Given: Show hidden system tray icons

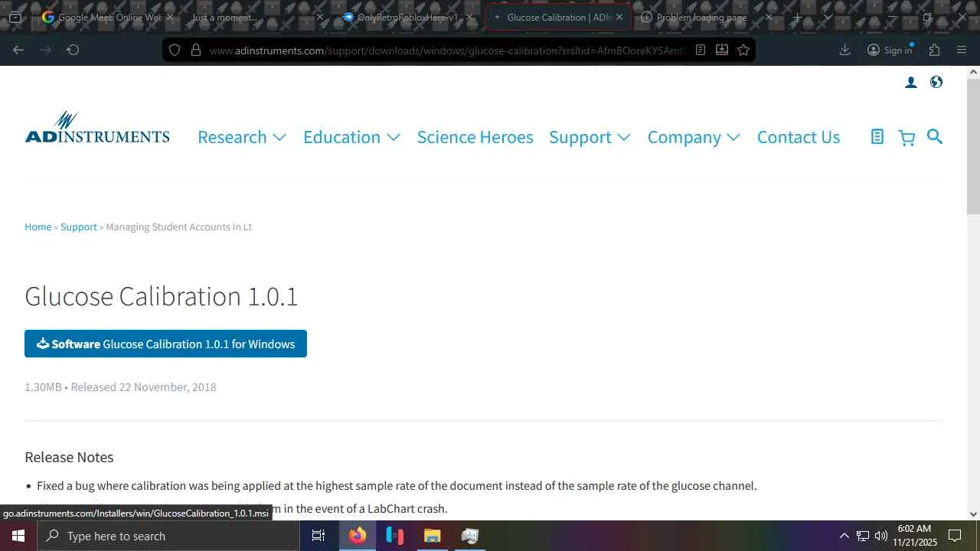Looking at the screenshot, I should point(844,536).
